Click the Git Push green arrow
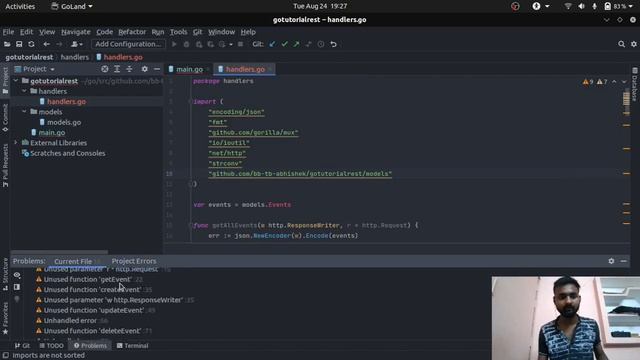This screenshot has width=640, height=360. tap(296, 44)
